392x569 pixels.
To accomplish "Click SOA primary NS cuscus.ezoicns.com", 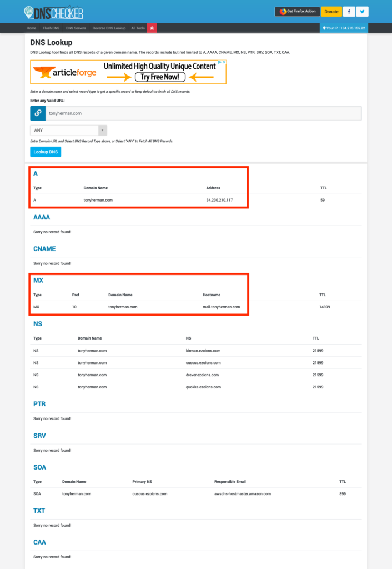I will pos(150,494).
